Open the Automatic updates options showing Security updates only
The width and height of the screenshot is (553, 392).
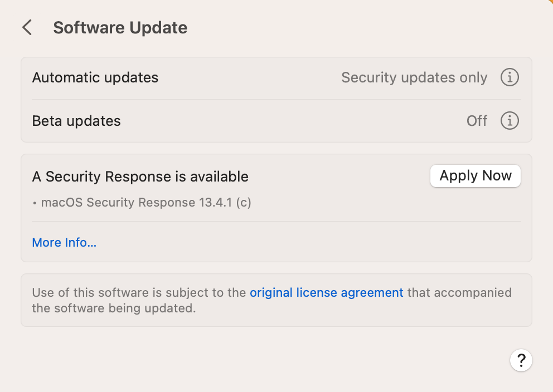click(x=414, y=77)
